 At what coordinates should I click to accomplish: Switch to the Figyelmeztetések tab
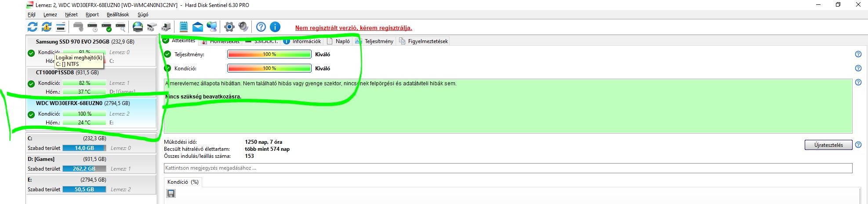pos(424,41)
